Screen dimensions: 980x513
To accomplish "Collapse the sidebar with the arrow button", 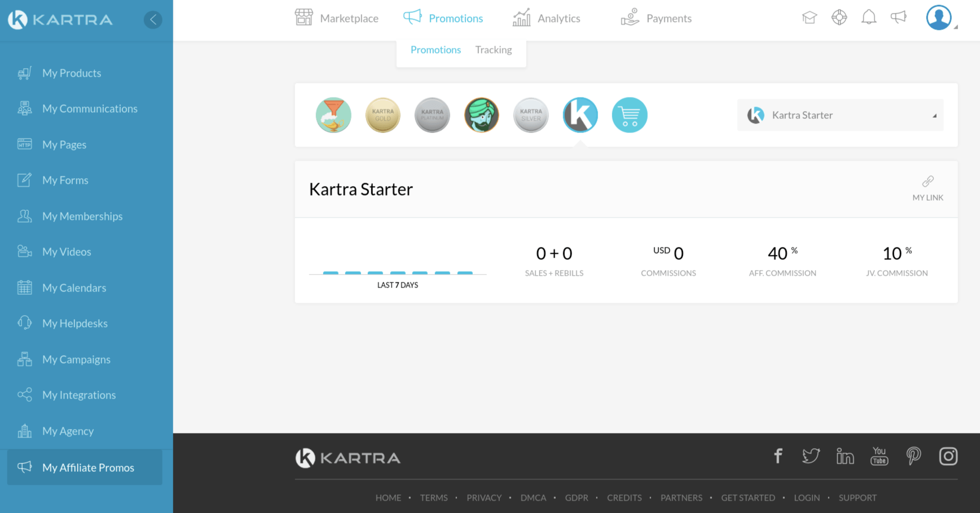I will [x=153, y=20].
